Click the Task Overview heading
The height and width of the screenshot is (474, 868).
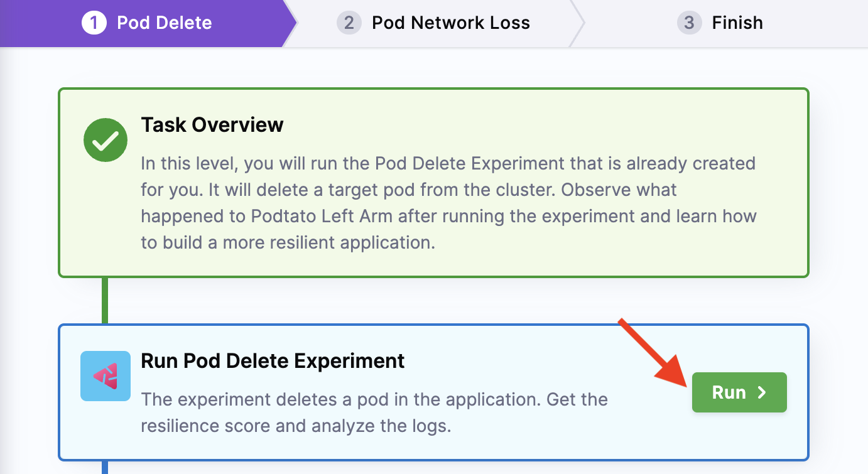(212, 125)
